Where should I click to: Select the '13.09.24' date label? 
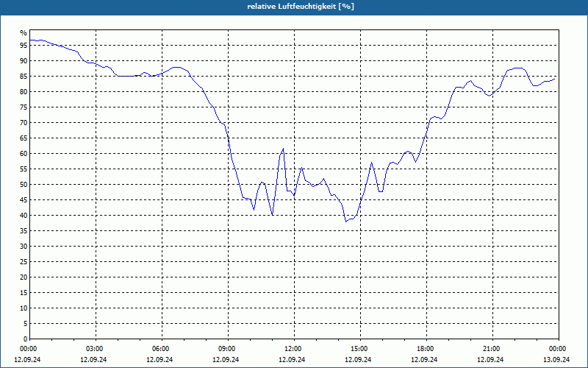pyautogui.click(x=556, y=360)
